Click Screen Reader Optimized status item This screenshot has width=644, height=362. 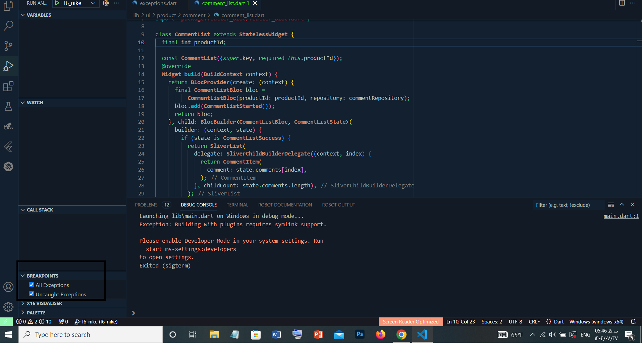[x=411, y=321]
